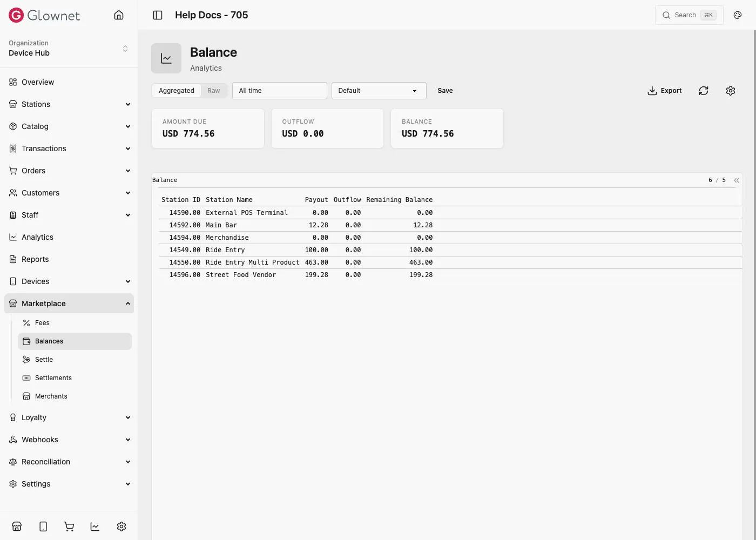Expand the Reconciliation menu

69,462
